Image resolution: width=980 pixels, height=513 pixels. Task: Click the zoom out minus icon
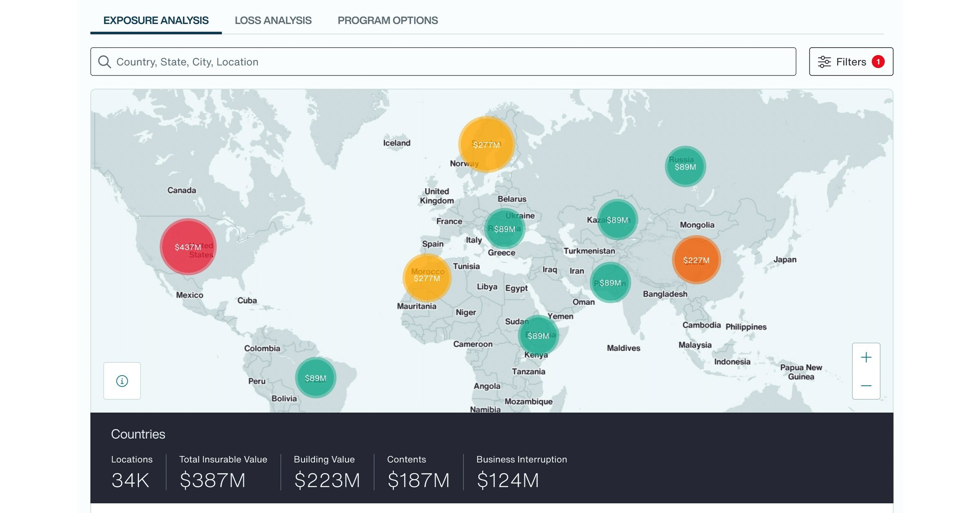pyautogui.click(x=866, y=385)
